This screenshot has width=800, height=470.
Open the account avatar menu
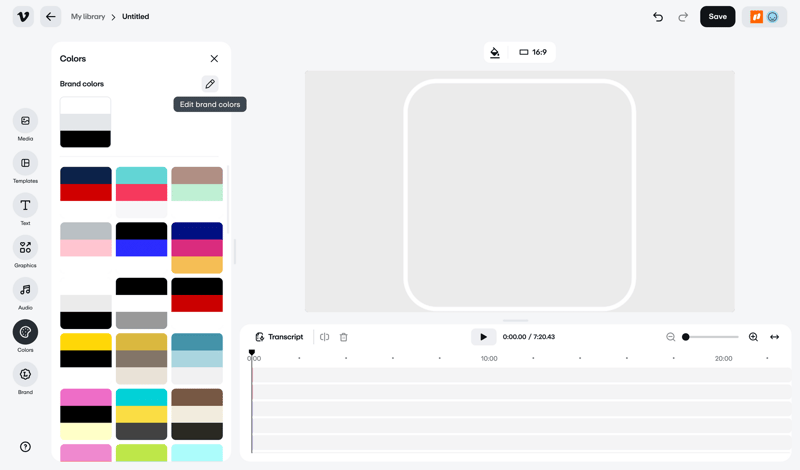764,17
